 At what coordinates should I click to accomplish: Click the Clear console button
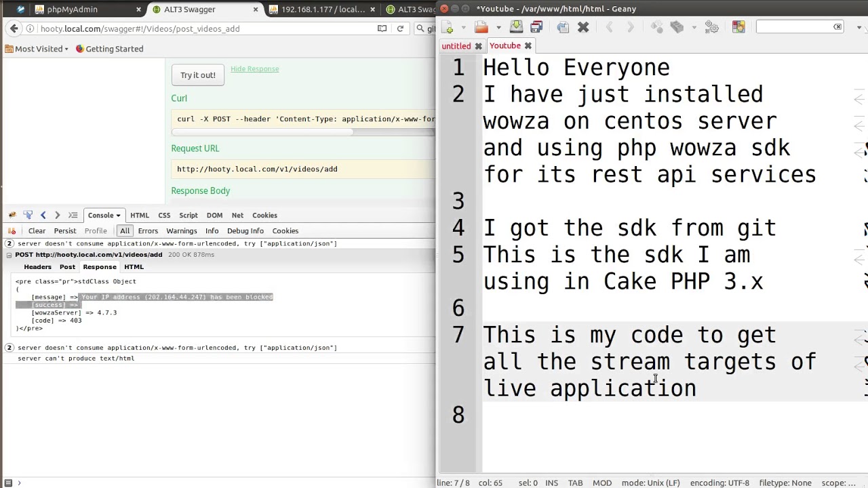coord(37,231)
